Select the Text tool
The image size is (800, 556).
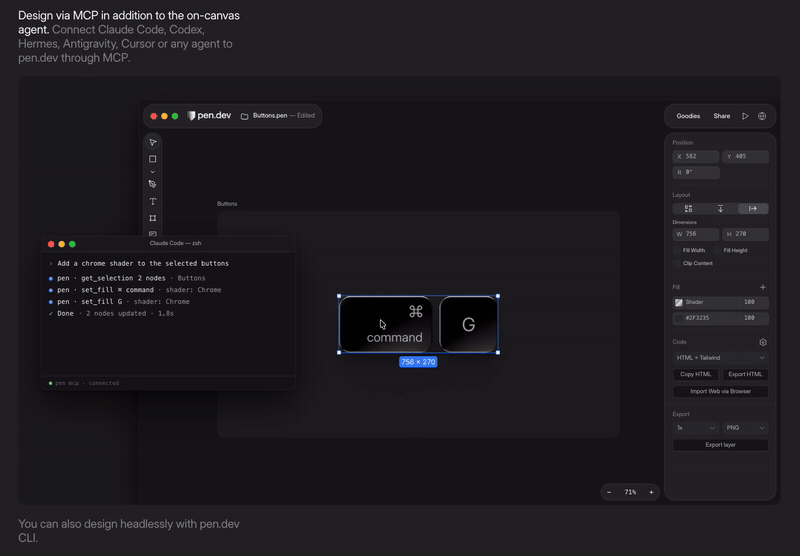(x=153, y=201)
